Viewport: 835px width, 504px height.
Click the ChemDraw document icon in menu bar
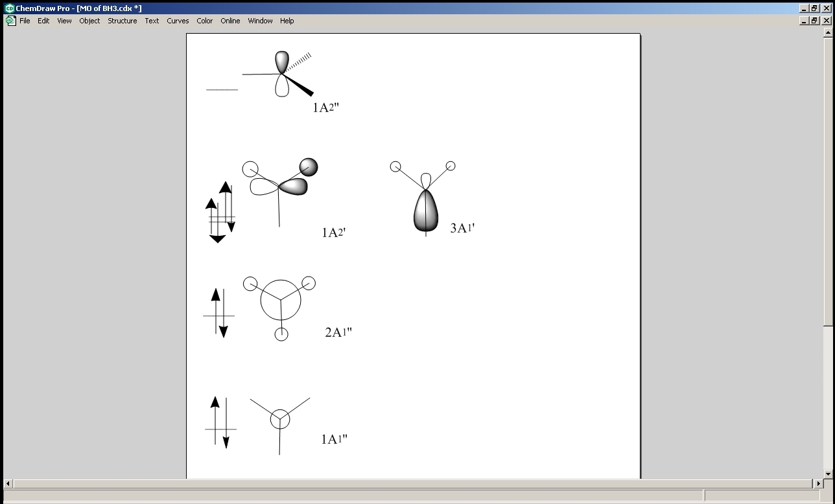pos(10,21)
